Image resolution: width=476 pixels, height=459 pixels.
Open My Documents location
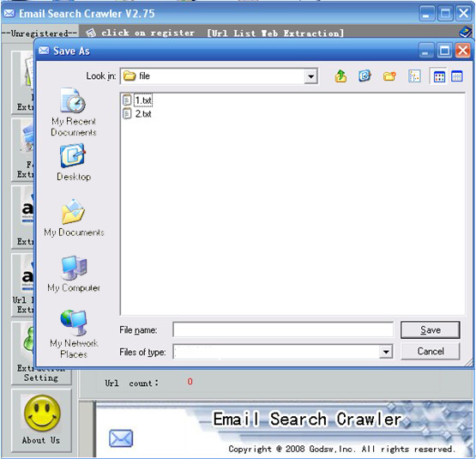pyautogui.click(x=74, y=218)
